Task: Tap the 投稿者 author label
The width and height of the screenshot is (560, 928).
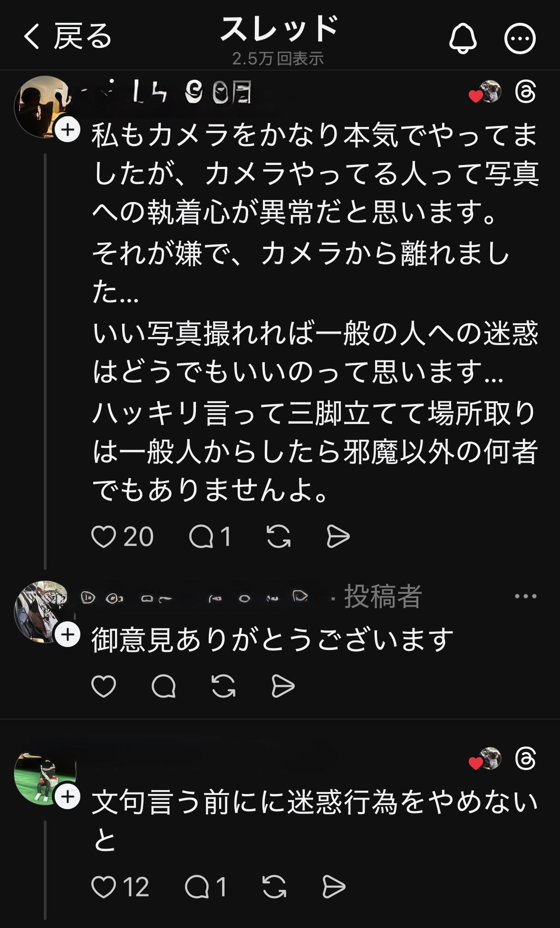Action: (x=383, y=596)
